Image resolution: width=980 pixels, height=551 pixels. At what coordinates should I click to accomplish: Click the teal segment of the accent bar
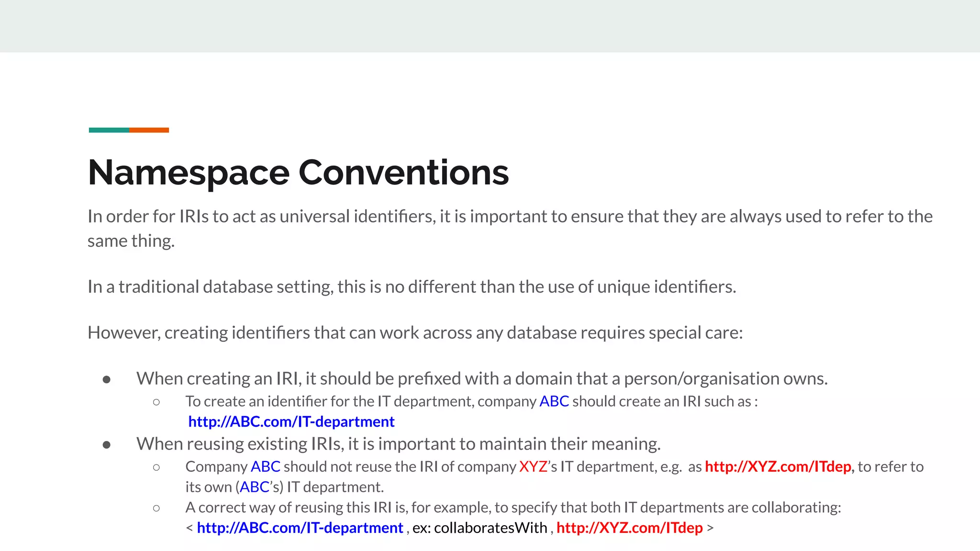point(109,130)
